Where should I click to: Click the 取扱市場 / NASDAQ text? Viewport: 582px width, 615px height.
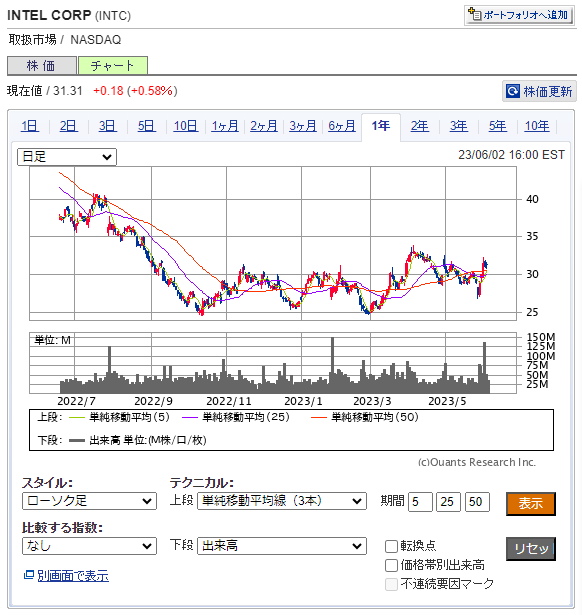click(x=65, y=40)
